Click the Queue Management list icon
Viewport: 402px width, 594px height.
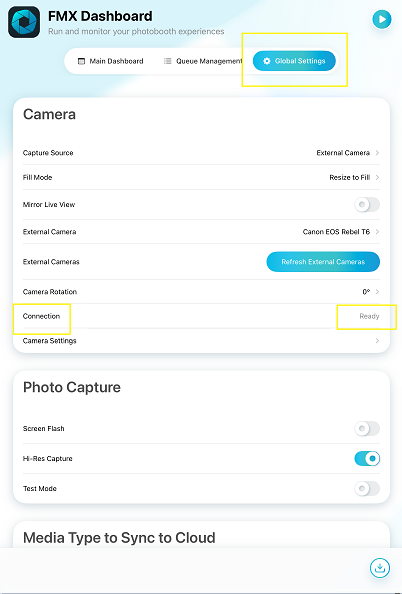point(167,61)
